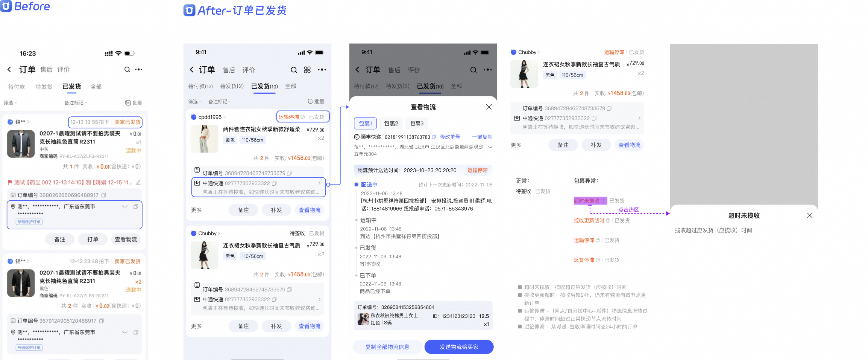Click the help icon beside 揽收更新超时
This screenshot has height=360, width=868.
point(608,221)
